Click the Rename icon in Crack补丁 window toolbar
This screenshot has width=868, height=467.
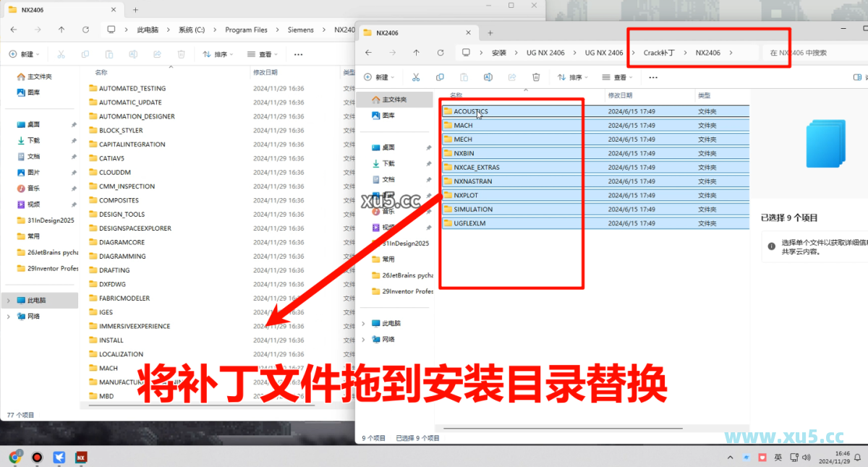[488, 77]
